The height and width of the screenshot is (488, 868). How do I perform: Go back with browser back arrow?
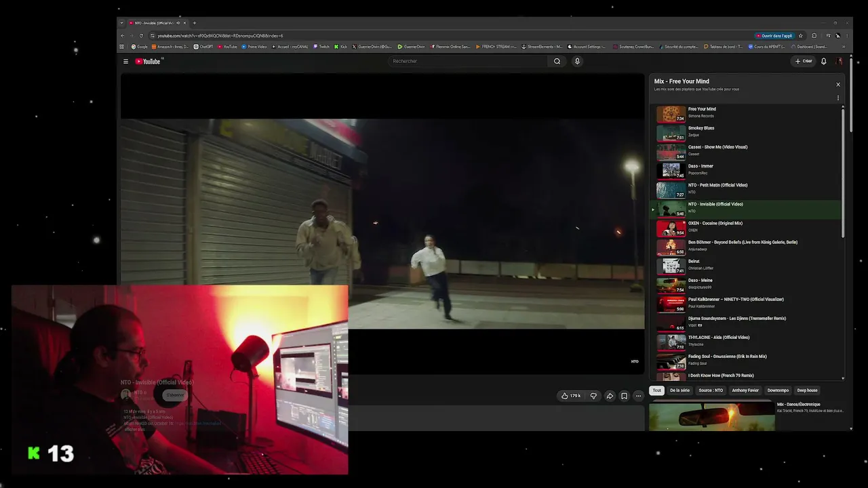123,35
